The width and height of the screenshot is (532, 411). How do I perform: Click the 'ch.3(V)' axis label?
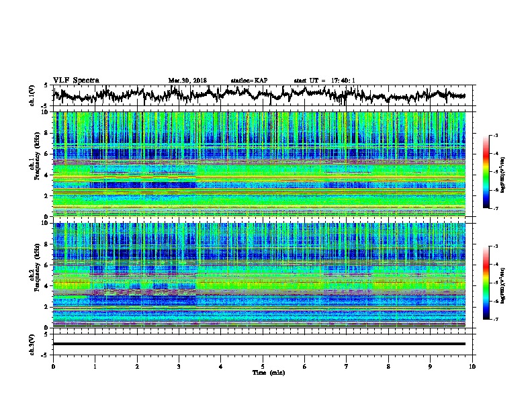(x=32, y=345)
